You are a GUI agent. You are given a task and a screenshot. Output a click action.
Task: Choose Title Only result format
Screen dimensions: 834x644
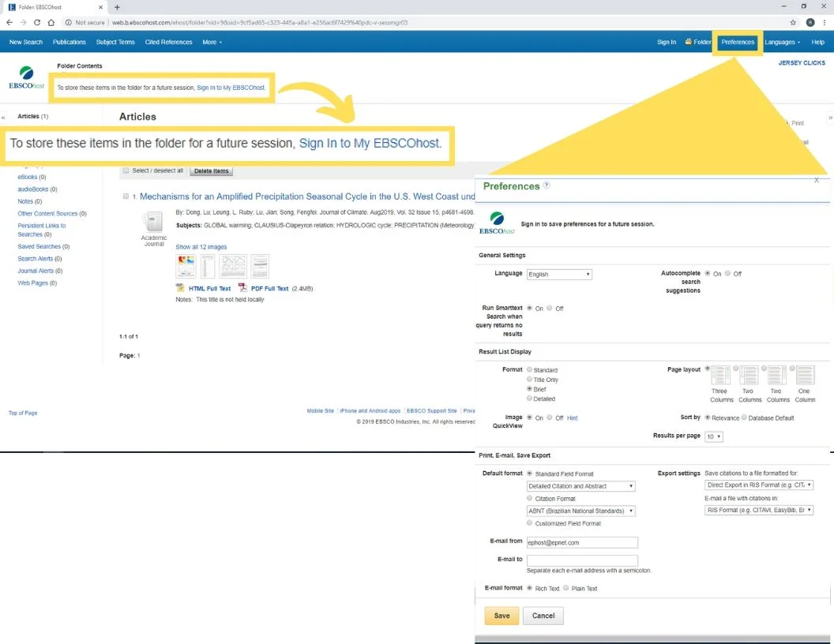[529, 380]
